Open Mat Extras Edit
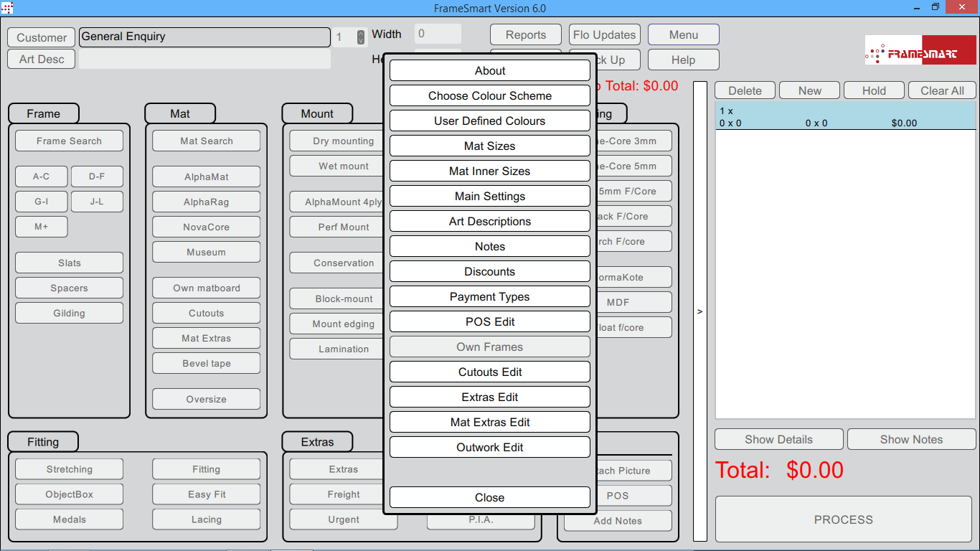 [x=490, y=422]
